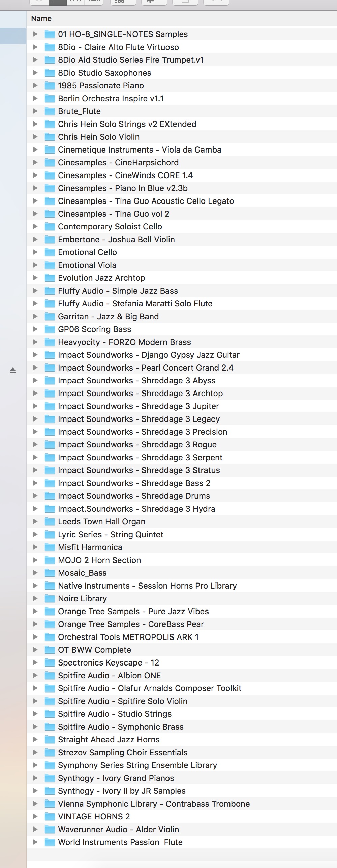Select 'Impact Soundworks - Shreddage 3 Legacy'
Viewport: 337px width, 868px height.
coord(182,419)
